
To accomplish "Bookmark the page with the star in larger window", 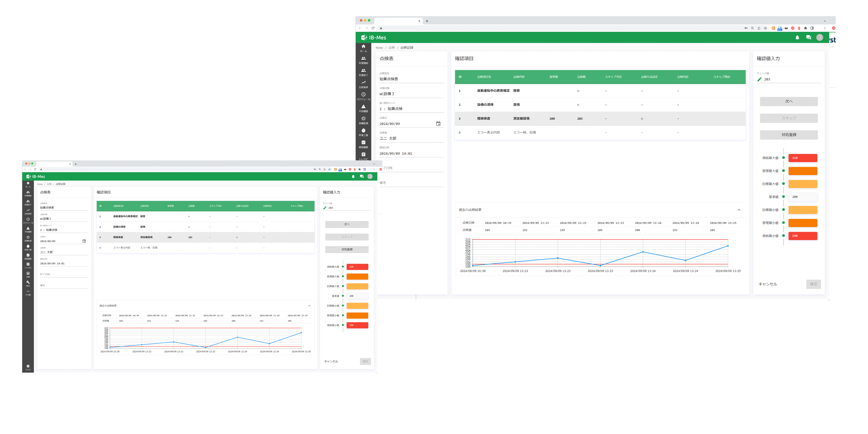I will (766, 28).
